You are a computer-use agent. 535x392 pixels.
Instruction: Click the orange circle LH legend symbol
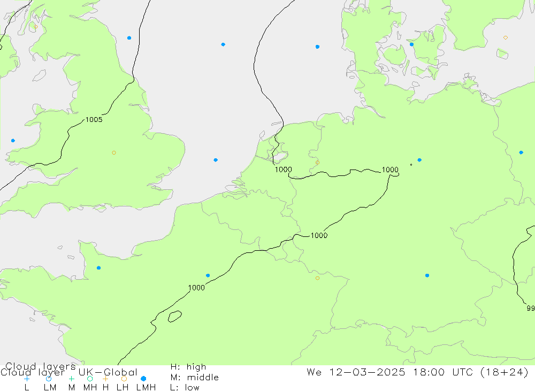pyautogui.click(x=124, y=379)
